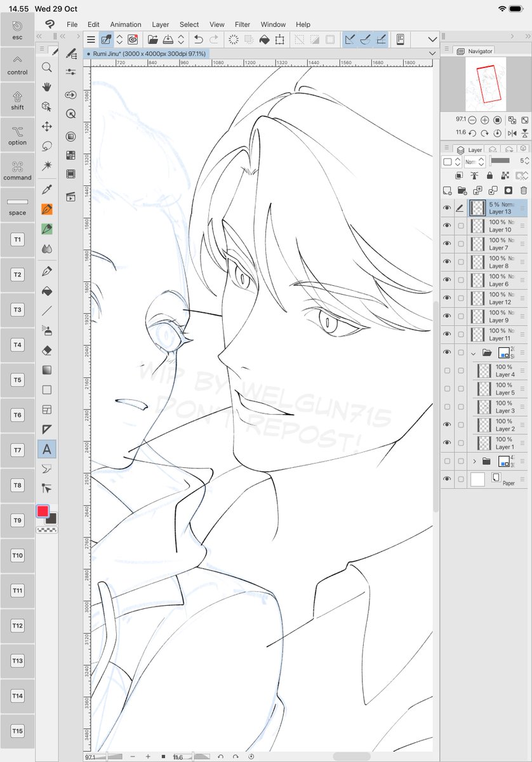
Task: Tap the shift edge keyboard button
Action: 17,100
